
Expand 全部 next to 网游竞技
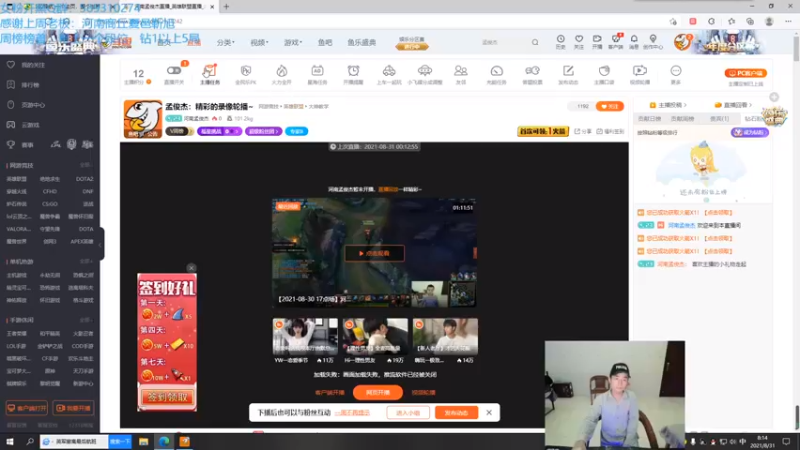tap(86, 165)
